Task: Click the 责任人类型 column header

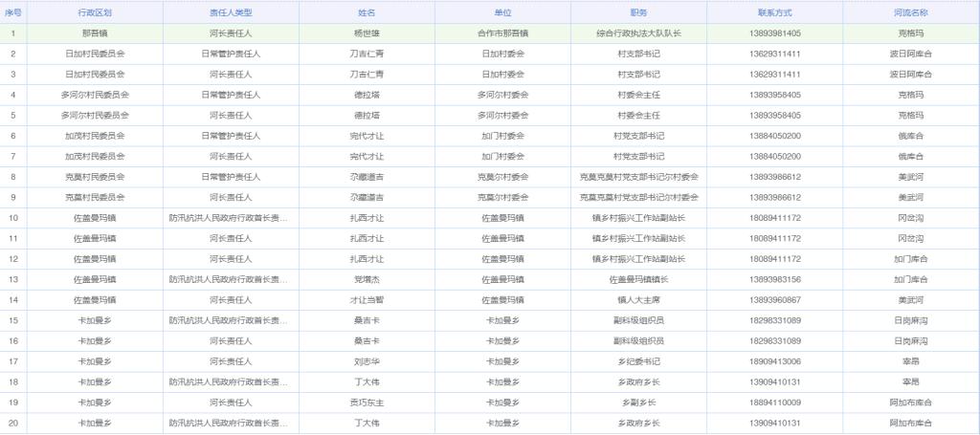Action: pyautogui.click(x=231, y=12)
